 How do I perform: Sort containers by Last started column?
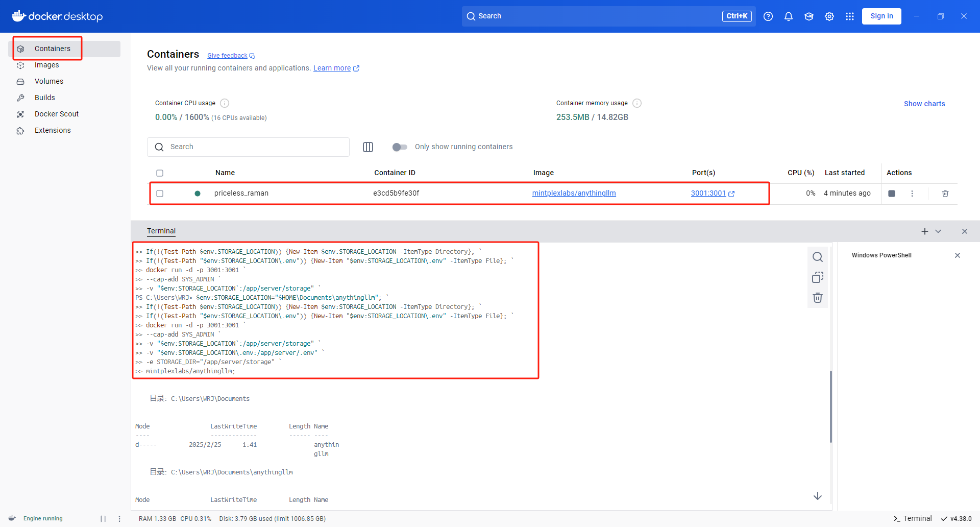(845, 173)
